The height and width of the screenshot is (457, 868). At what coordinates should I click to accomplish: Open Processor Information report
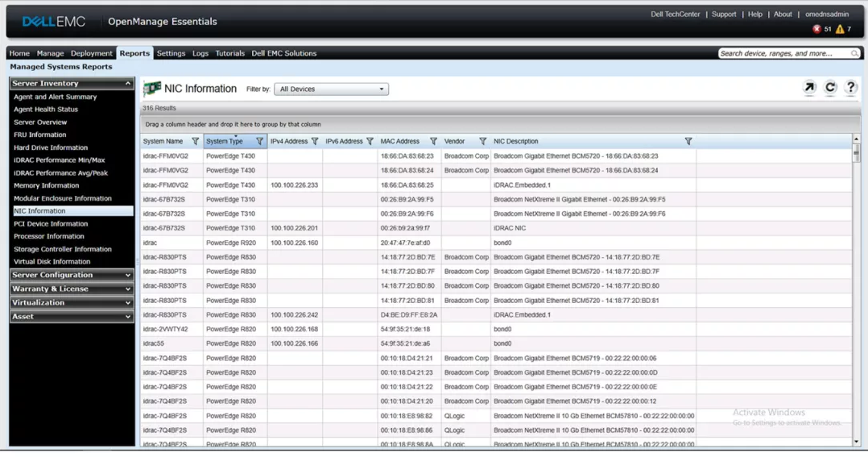(x=48, y=236)
